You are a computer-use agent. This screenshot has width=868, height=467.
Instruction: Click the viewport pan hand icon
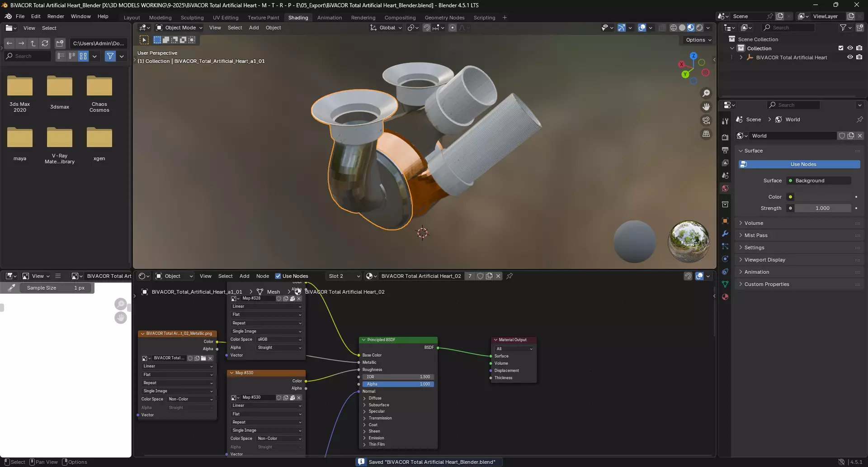(x=706, y=107)
